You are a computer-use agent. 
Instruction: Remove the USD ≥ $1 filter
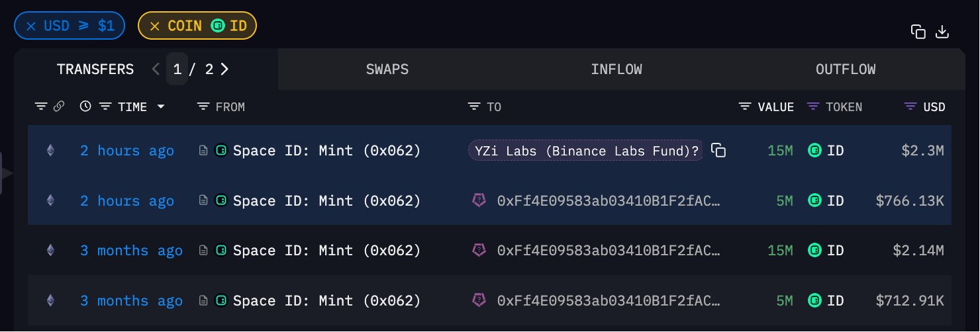[30, 26]
